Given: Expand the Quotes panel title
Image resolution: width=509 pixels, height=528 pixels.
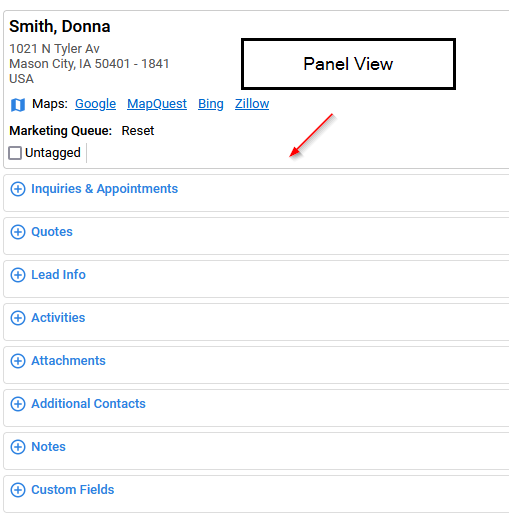Looking at the screenshot, I should (x=52, y=232).
